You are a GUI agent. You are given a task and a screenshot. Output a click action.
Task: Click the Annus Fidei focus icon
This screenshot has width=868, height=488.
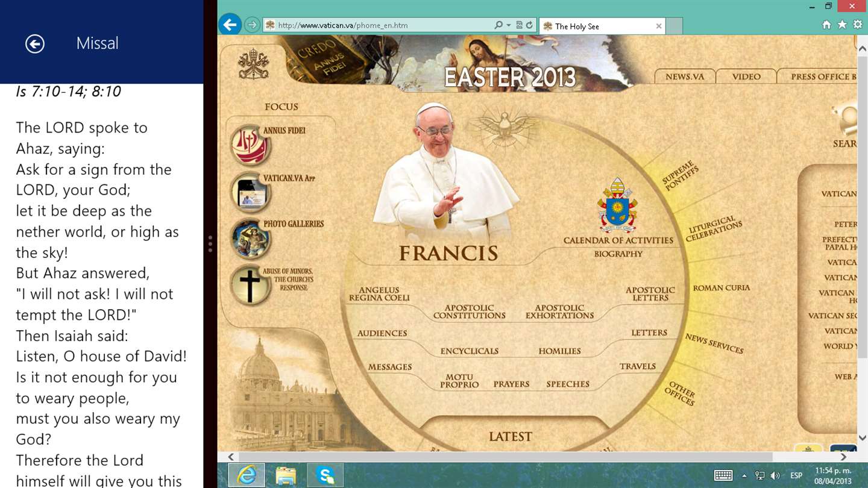pos(250,145)
